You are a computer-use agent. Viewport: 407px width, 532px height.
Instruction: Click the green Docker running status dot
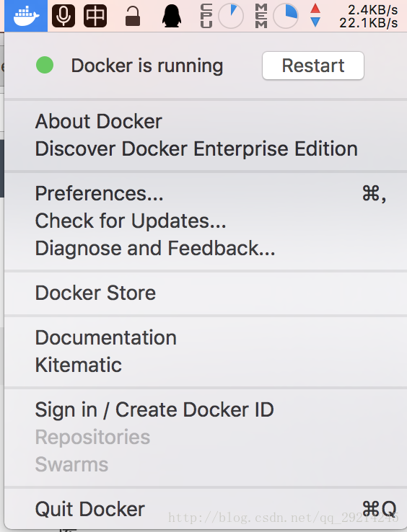coord(45,65)
